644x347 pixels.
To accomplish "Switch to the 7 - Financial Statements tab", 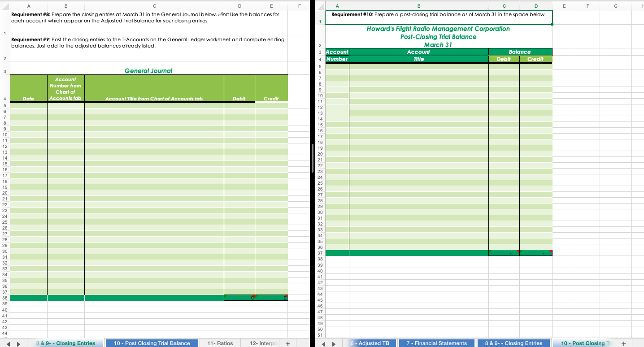I will click(436, 343).
